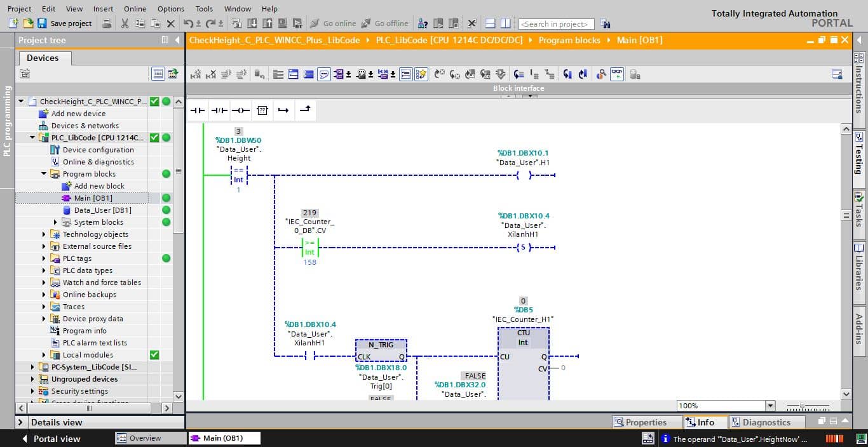This screenshot has height=447, width=868.
Task: Click the New project icon
Action: pyautogui.click(x=14, y=23)
